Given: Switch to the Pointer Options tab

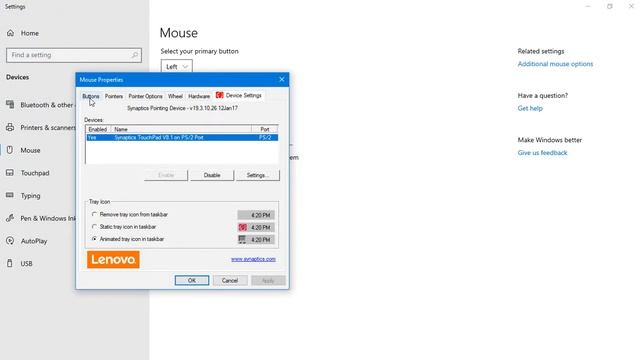Looking at the screenshot, I should 145,96.
